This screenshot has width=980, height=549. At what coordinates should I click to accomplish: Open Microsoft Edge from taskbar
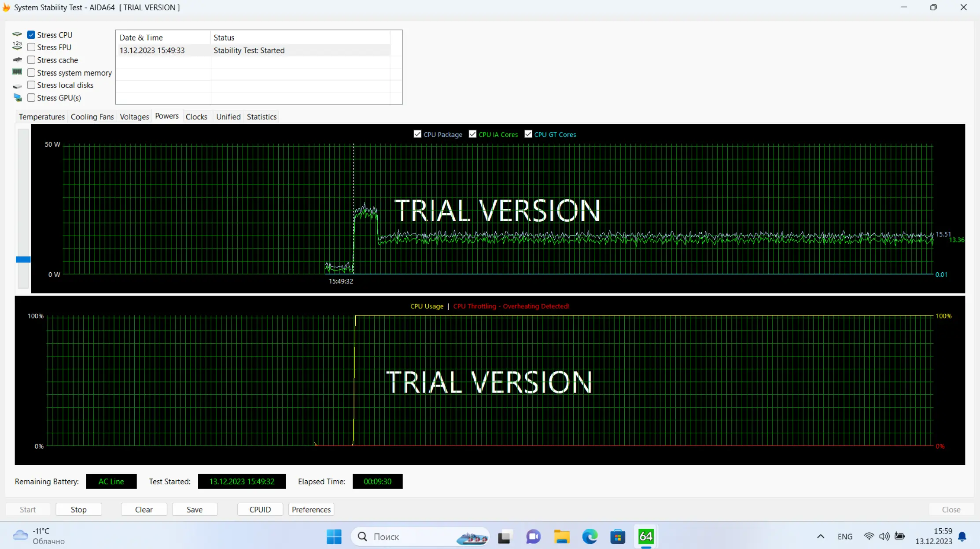click(589, 536)
